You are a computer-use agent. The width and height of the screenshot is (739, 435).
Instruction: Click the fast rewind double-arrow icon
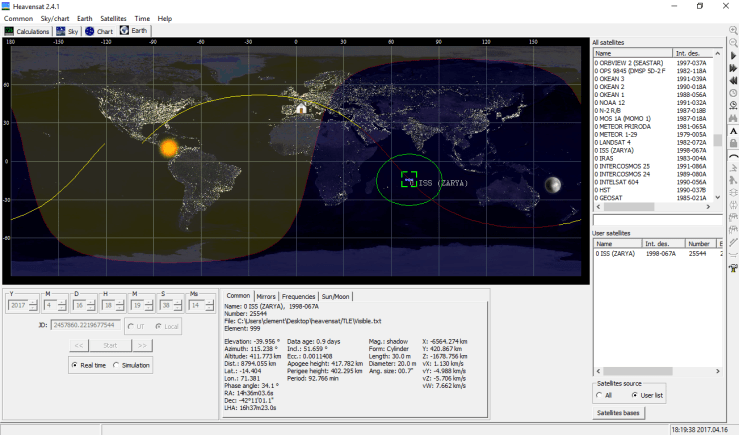point(733,81)
